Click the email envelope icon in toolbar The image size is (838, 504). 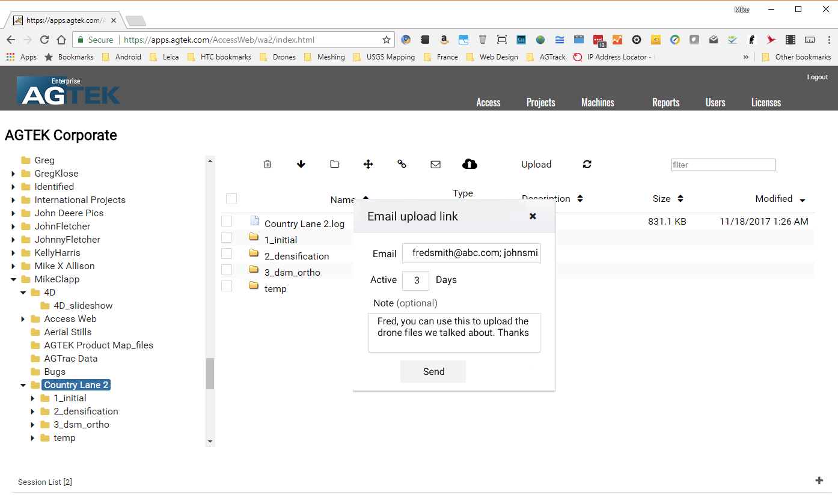point(436,164)
